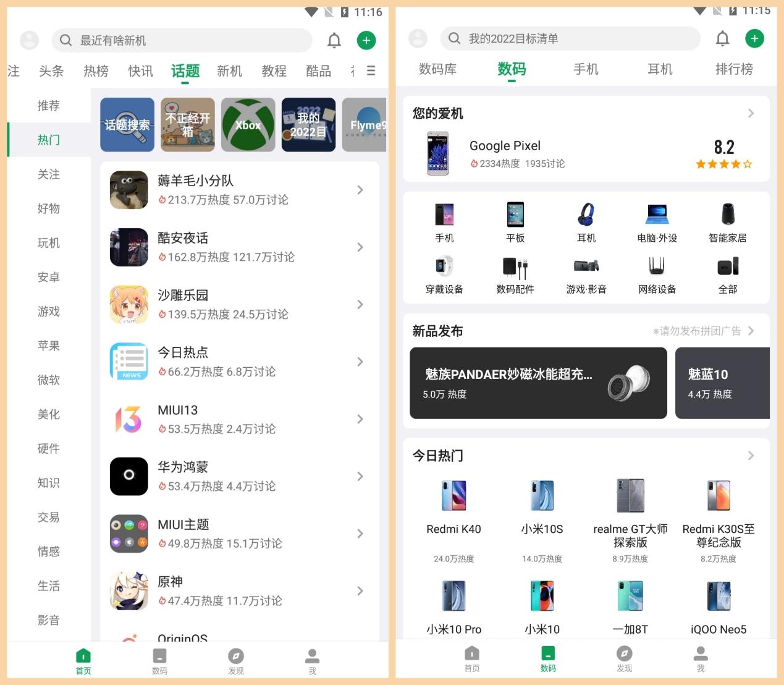
Task: Switch to the 话题 tab
Action: tap(185, 70)
